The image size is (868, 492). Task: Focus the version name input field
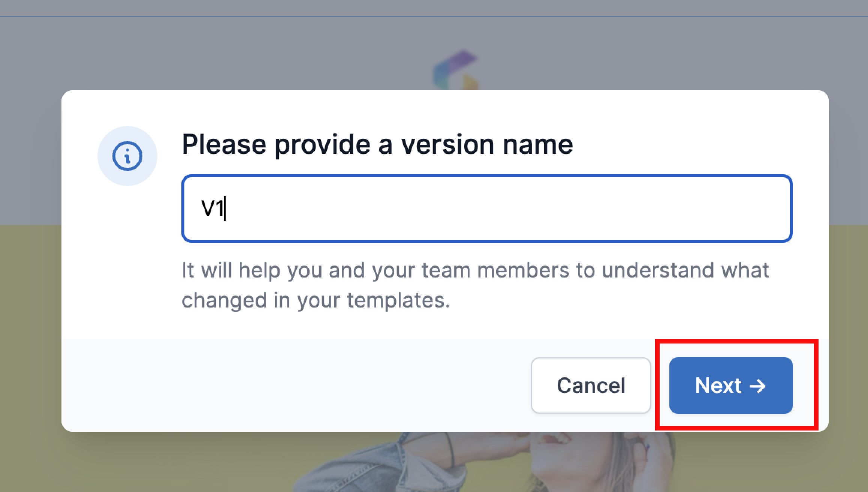(x=487, y=208)
